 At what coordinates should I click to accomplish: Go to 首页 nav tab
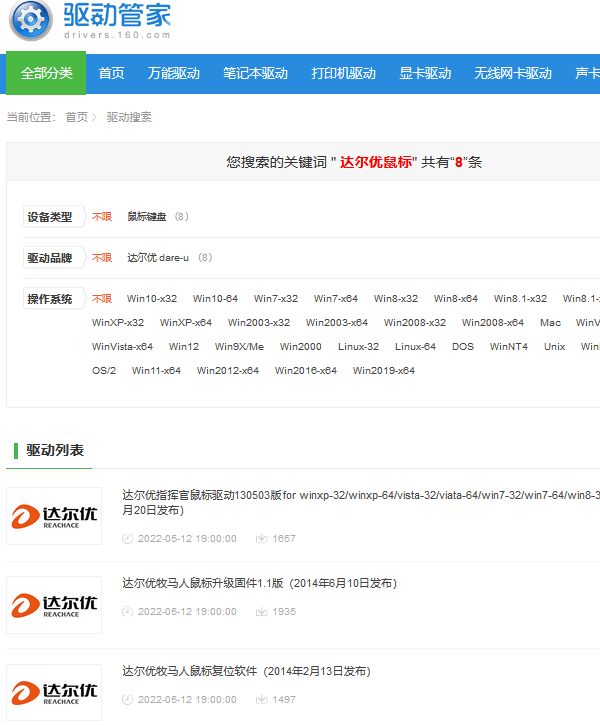pyautogui.click(x=112, y=73)
